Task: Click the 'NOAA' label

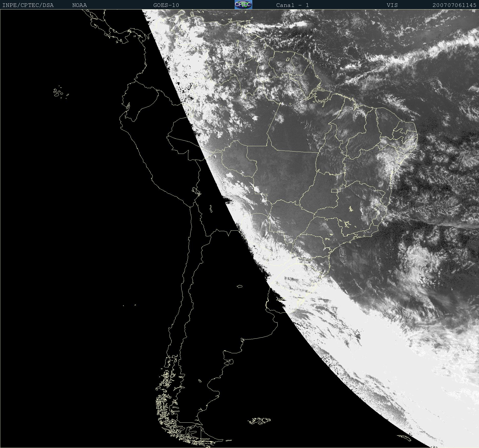Action: point(79,5)
